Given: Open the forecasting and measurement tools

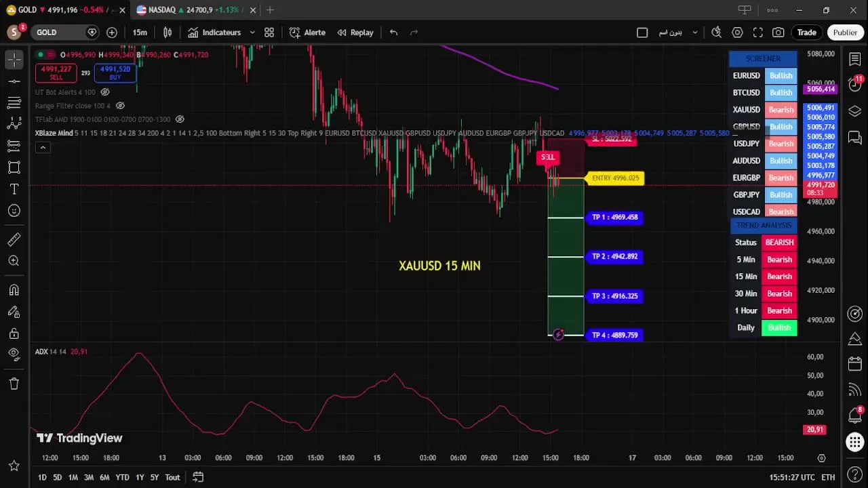Looking at the screenshot, I should [14, 146].
